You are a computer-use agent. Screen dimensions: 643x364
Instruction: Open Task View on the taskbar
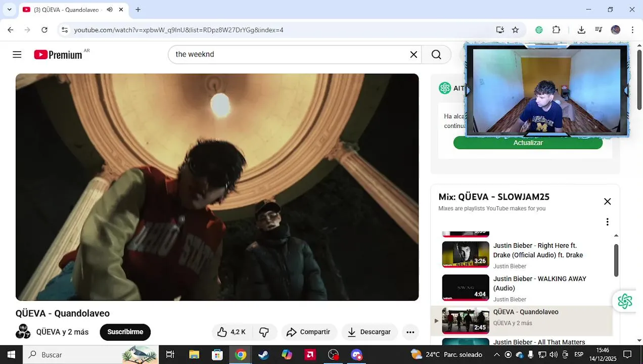170,355
